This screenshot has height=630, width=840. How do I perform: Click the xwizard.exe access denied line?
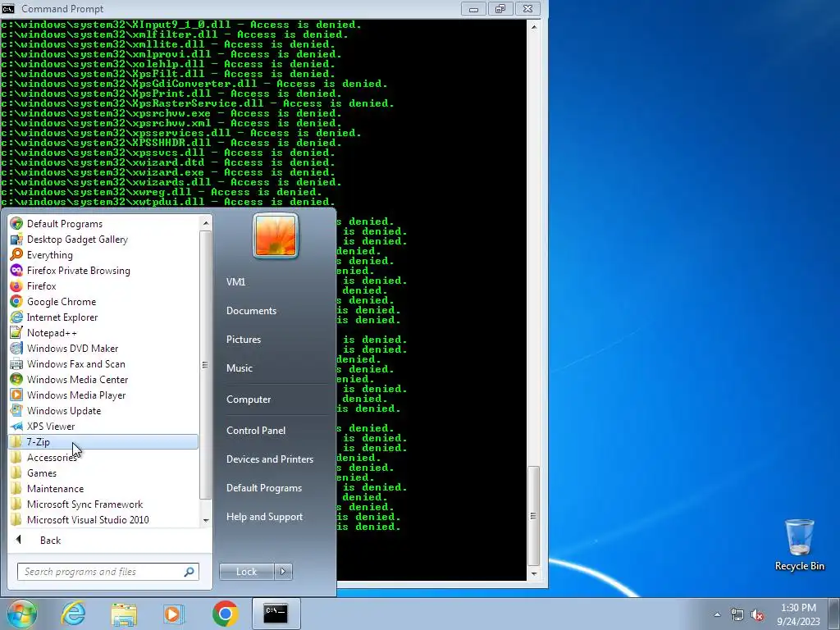pos(167,172)
